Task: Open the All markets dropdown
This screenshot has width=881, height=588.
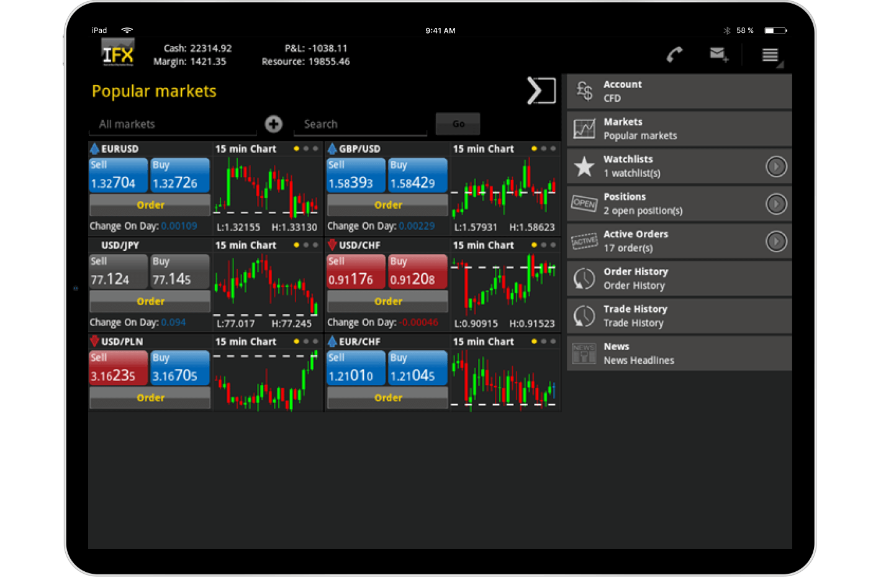Action: (173, 124)
